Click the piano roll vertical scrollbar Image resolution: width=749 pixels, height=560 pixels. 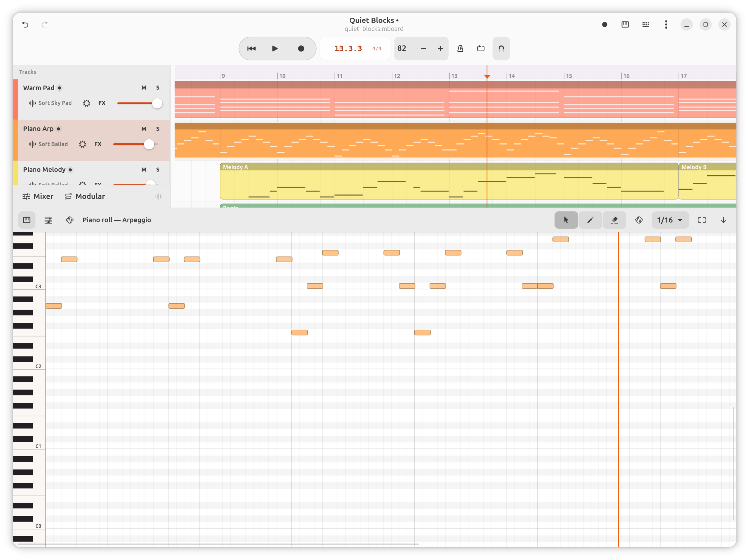[733, 463]
